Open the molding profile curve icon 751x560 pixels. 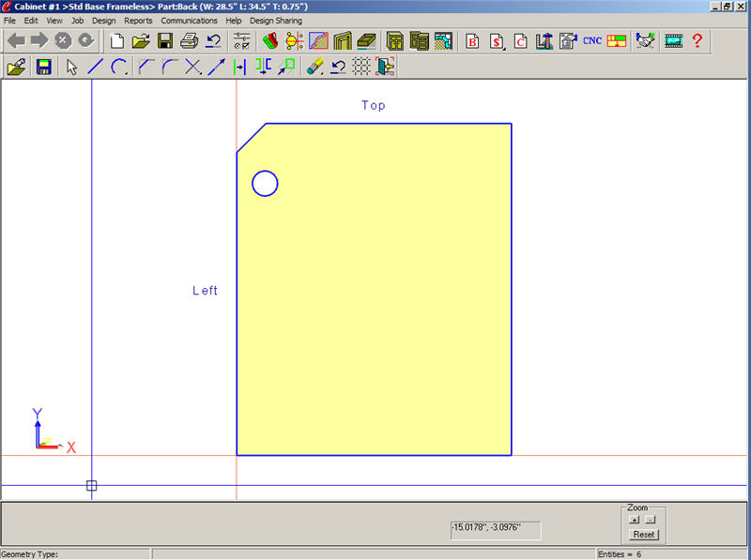pos(318,40)
